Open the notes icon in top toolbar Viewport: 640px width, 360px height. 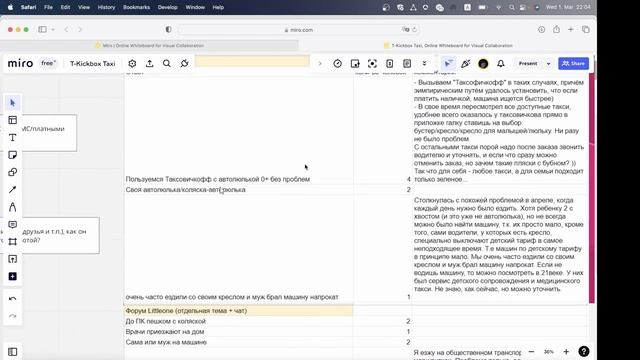tap(407, 64)
